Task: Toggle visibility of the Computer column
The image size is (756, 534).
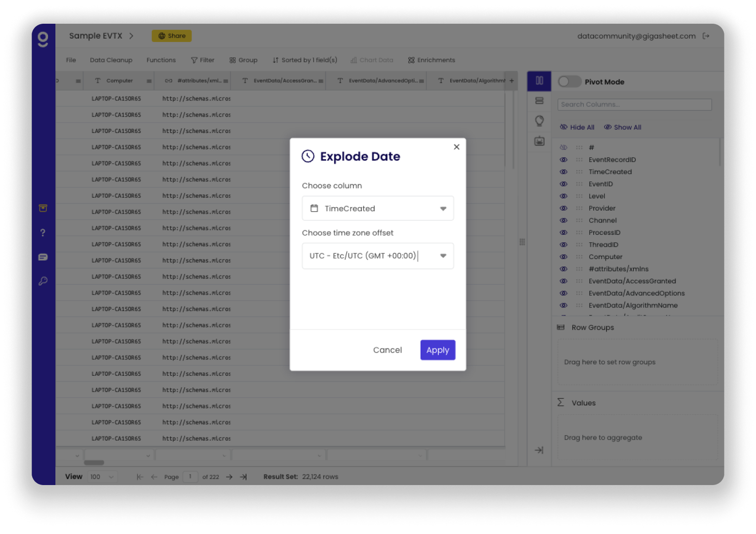Action: [x=564, y=257]
